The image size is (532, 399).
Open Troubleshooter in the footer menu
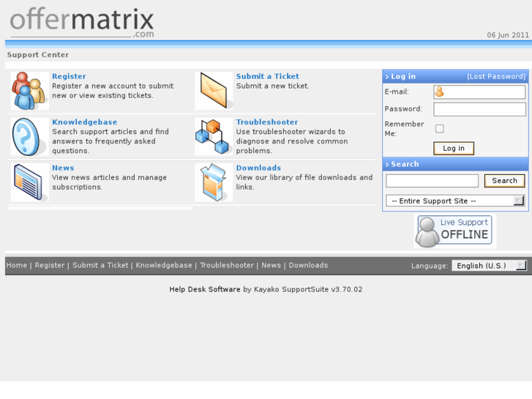click(227, 265)
